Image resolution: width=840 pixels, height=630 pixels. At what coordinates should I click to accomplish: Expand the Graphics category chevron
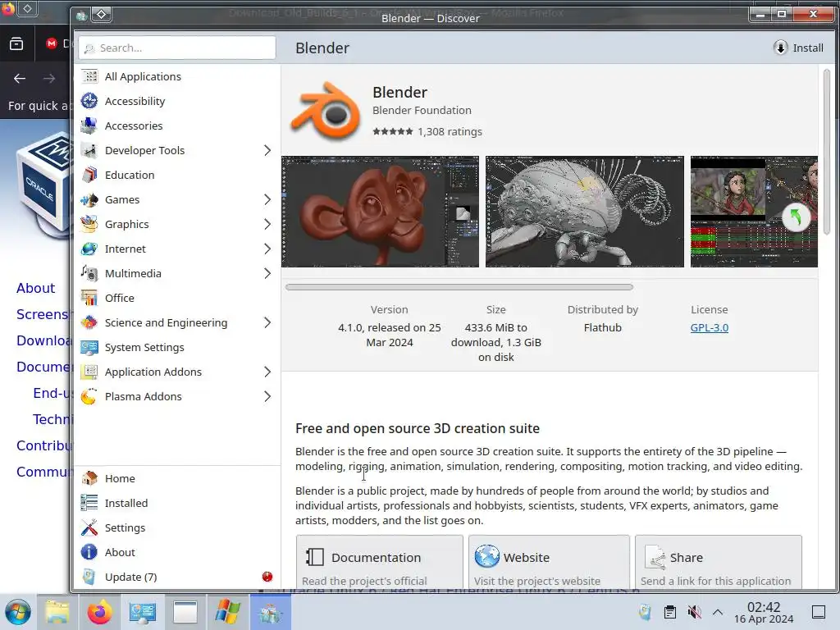tap(267, 225)
